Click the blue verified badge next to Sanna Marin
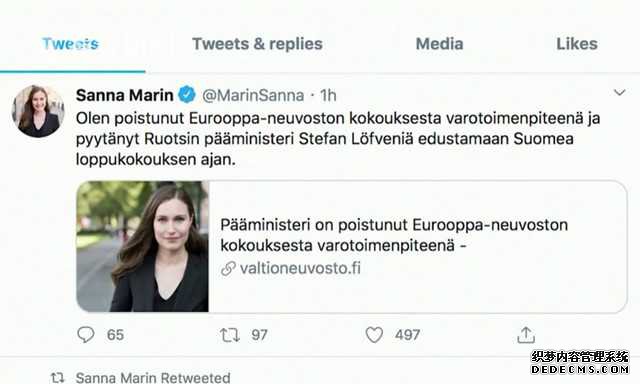The height and width of the screenshot is (384, 640). point(187,95)
